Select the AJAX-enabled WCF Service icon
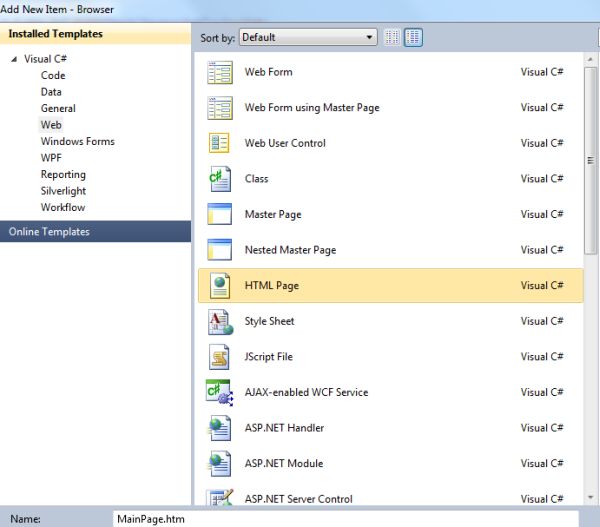600x527 pixels. pyautogui.click(x=219, y=392)
